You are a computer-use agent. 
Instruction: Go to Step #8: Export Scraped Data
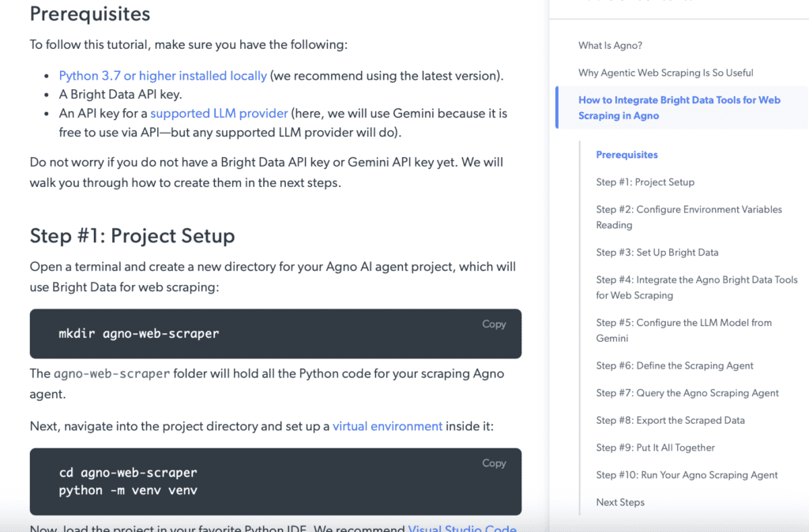click(x=670, y=421)
